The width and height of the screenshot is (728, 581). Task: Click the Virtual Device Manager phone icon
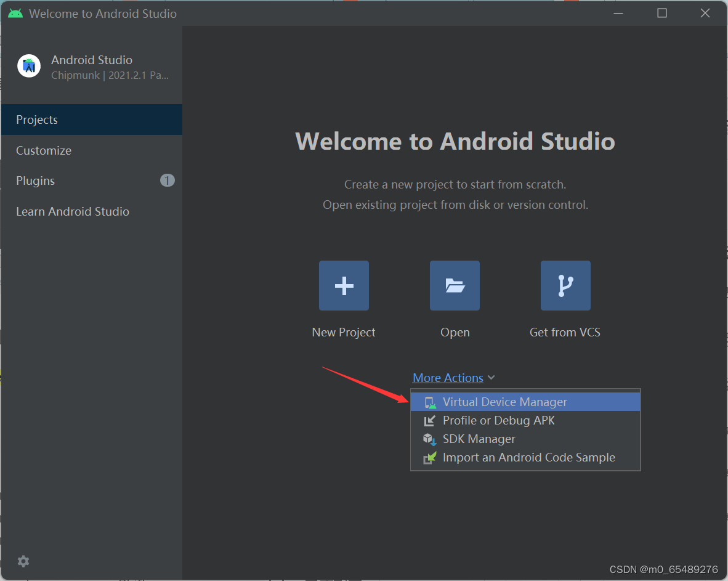pos(430,402)
